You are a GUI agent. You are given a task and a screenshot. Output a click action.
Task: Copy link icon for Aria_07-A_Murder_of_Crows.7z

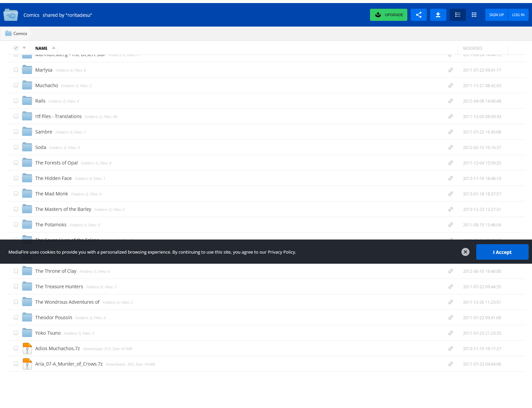pos(451,364)
